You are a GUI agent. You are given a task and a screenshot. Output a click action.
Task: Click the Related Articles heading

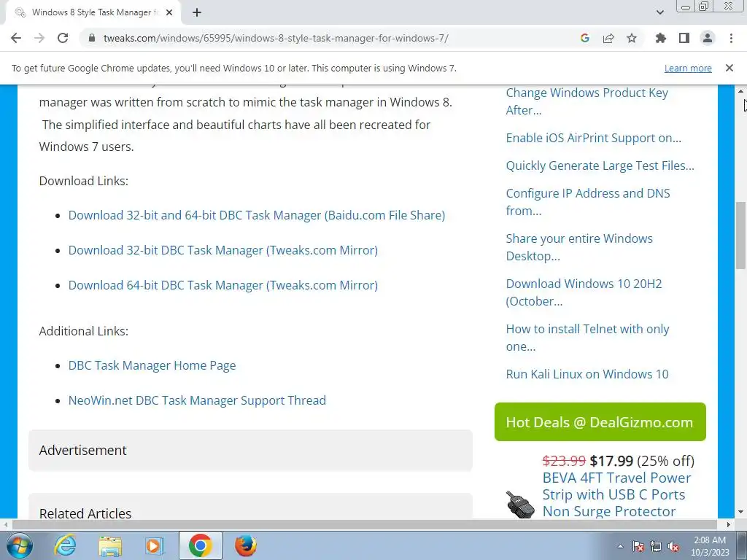[85, 513]
